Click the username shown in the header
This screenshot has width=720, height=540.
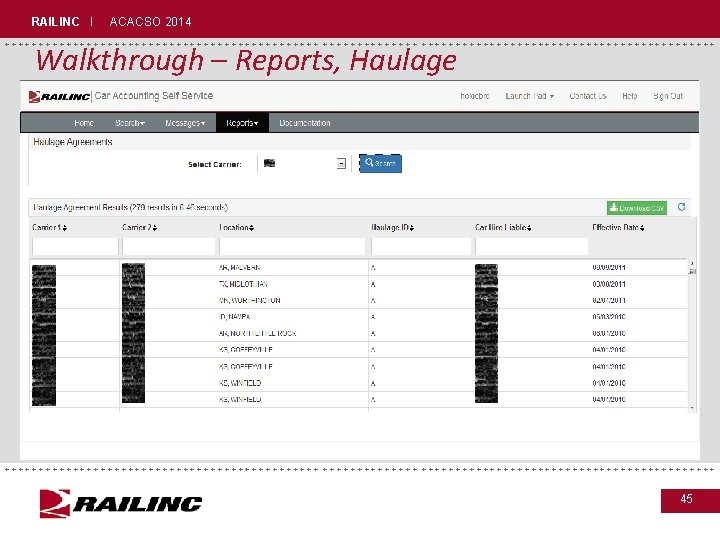(474, 96)
